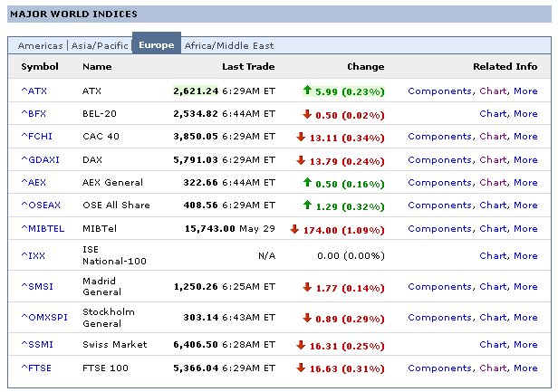Click the red down arrow in Stockholm General row

coord(307,318)
